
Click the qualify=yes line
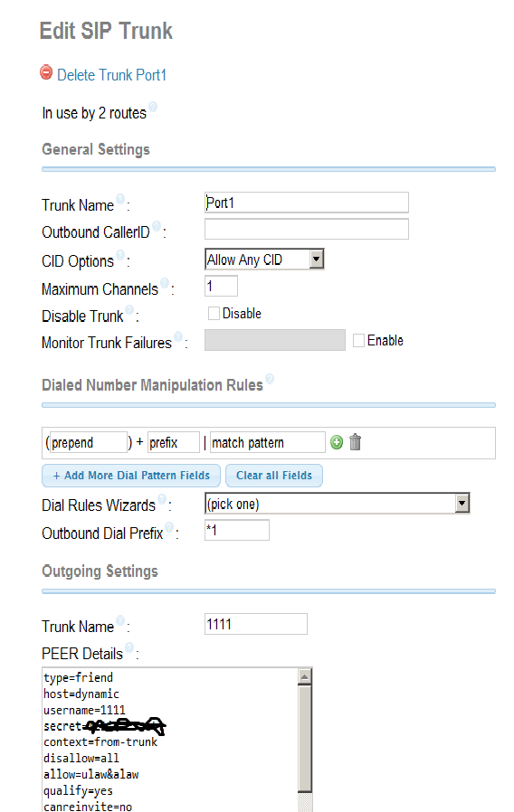(78, 791)
